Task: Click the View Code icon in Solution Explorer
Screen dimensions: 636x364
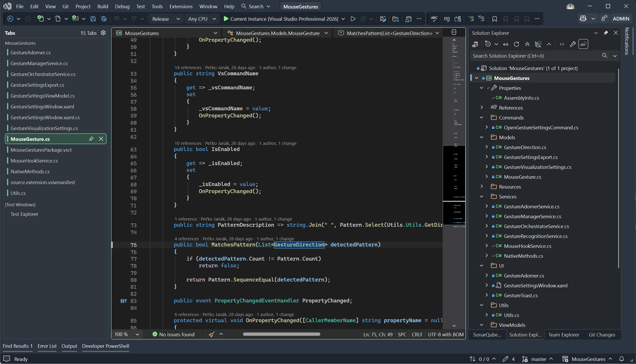Action: (x=562, y=44)
